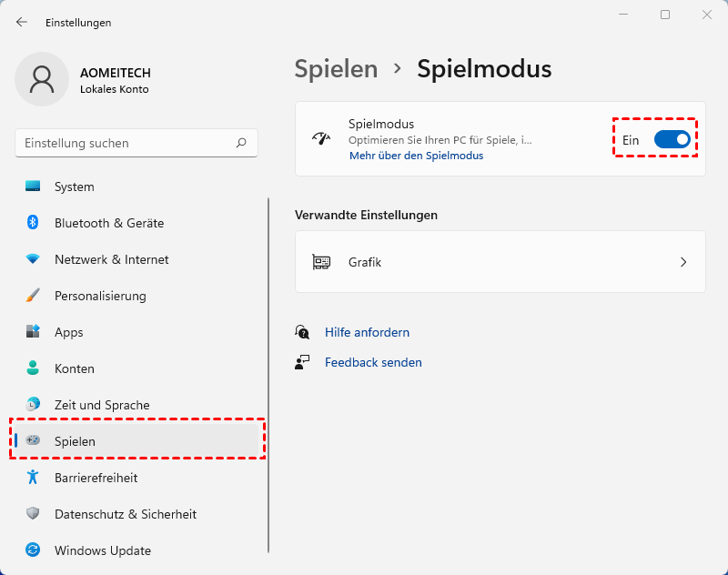Click the AOMEITECH account avatar
Viewport: 728px width, 575px height.
pos(42,79)
